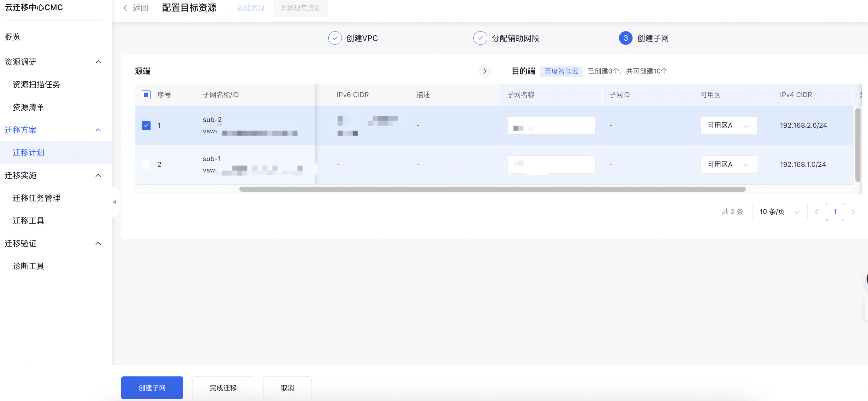
Task: Uncheck the checkbox for row sub-2
Action: [146, 125]
